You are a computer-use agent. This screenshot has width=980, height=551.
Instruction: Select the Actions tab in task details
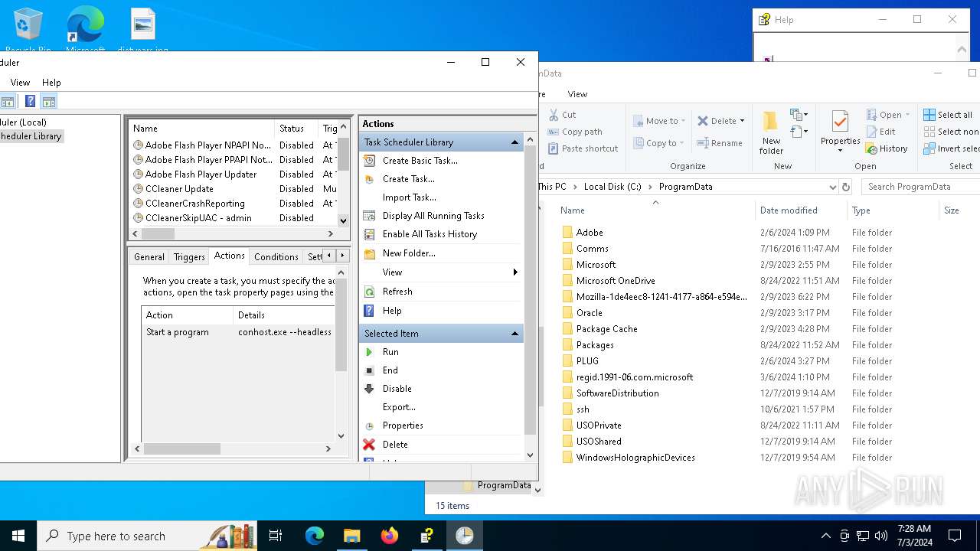click(229, 256)
